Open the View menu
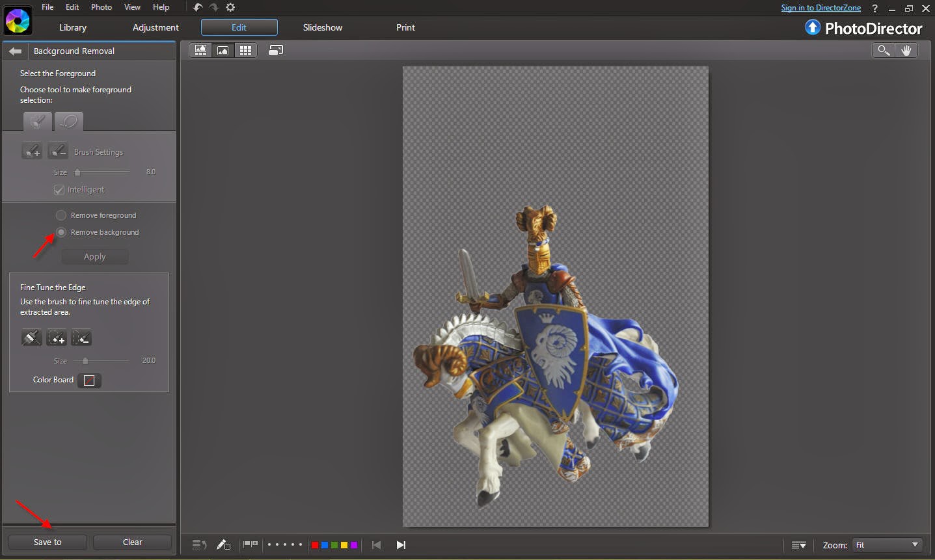935x560 pixels. 132,7
